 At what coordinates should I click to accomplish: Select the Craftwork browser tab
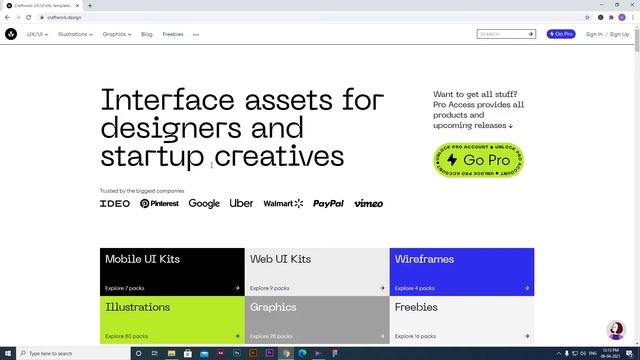pyautogui.click(x=42, y=6)
